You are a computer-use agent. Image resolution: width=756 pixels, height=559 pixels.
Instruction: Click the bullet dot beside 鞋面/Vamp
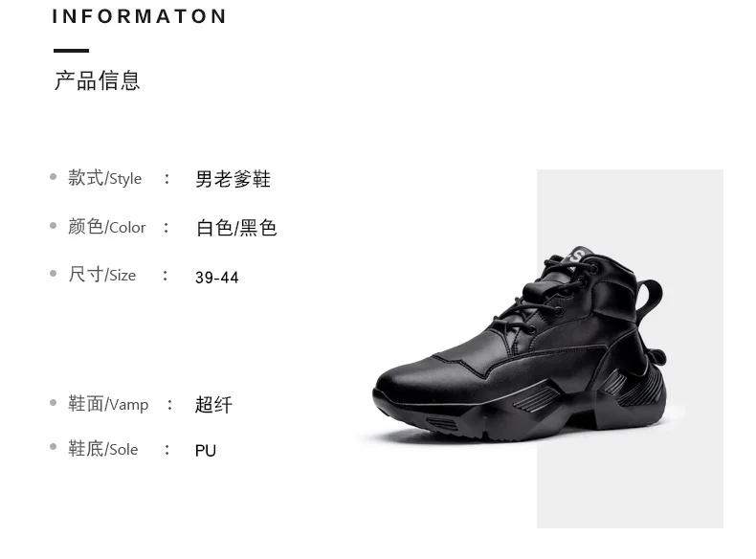coord(53,403)
